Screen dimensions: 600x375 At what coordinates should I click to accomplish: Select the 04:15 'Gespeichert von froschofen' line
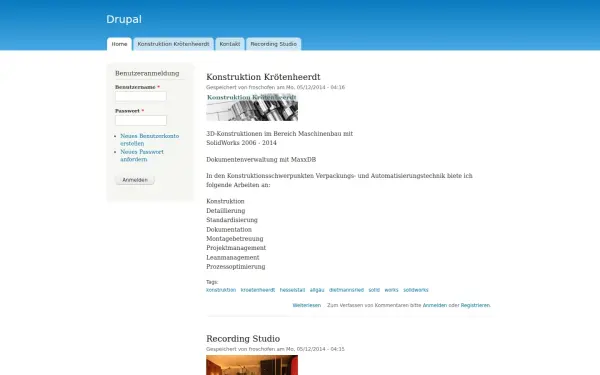tap(276, 349)
